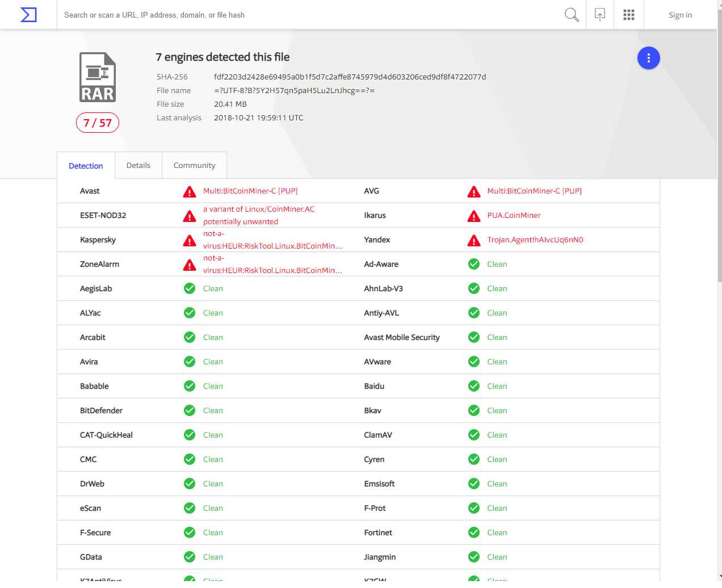Viewport: 722px width, 588px height.
Task: Click the ESET-NOD32 warning triangle icon
Action: coord(190,216)
